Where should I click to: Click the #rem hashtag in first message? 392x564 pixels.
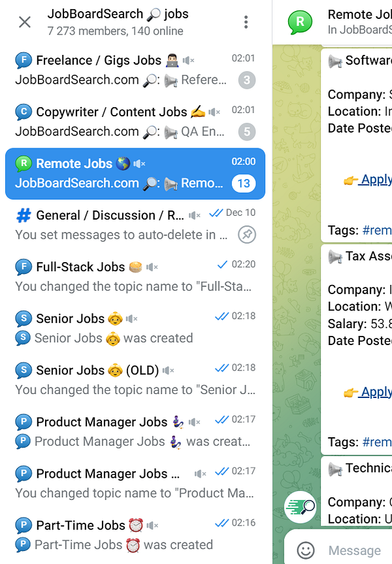tap(377, 230)
